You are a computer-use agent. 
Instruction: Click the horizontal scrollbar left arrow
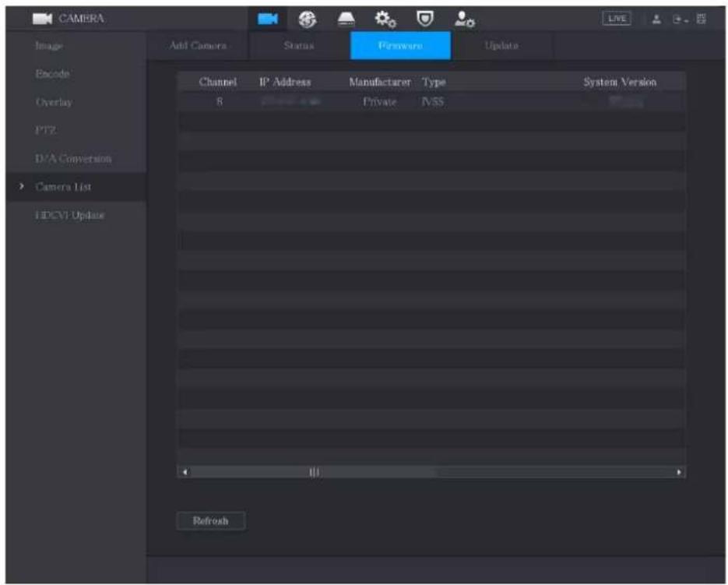[x=185, y=472]
